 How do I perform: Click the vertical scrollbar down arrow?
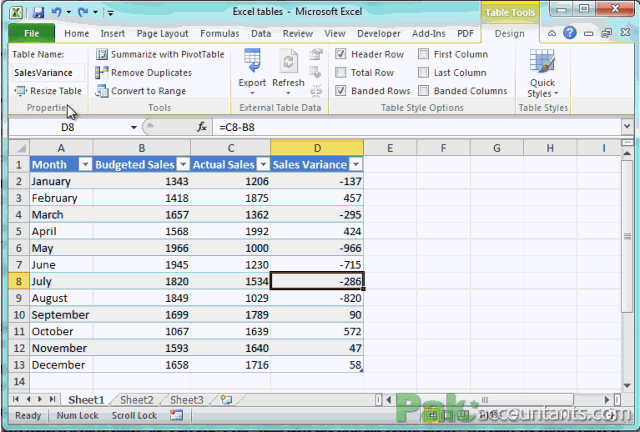[x=627, y=385]
